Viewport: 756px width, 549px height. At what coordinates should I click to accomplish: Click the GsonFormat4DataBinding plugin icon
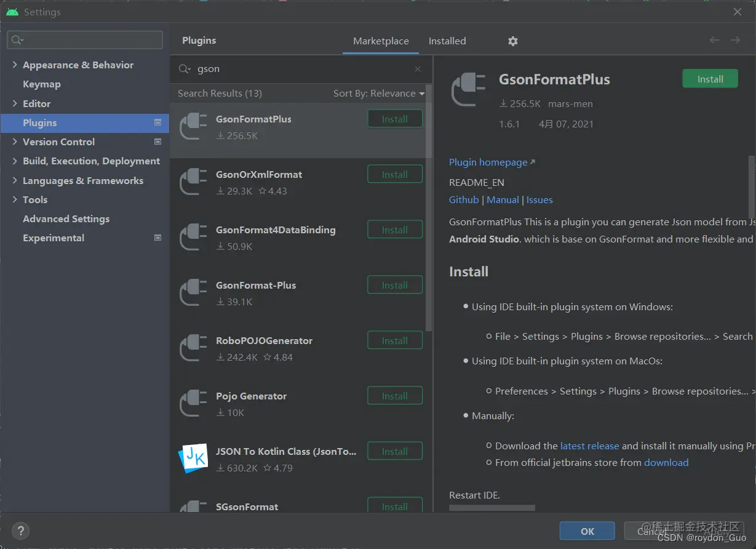[x=193, y=238]
